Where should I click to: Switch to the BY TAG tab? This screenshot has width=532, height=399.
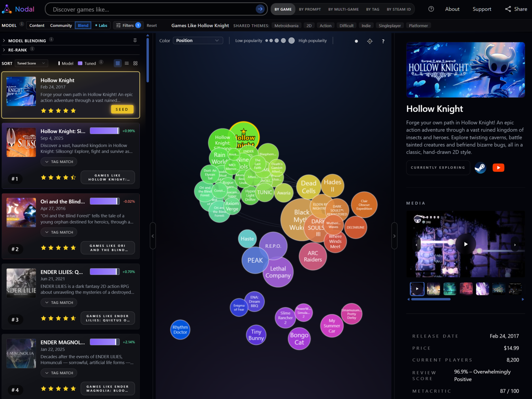pyautogui.click(x=372, y=9)
